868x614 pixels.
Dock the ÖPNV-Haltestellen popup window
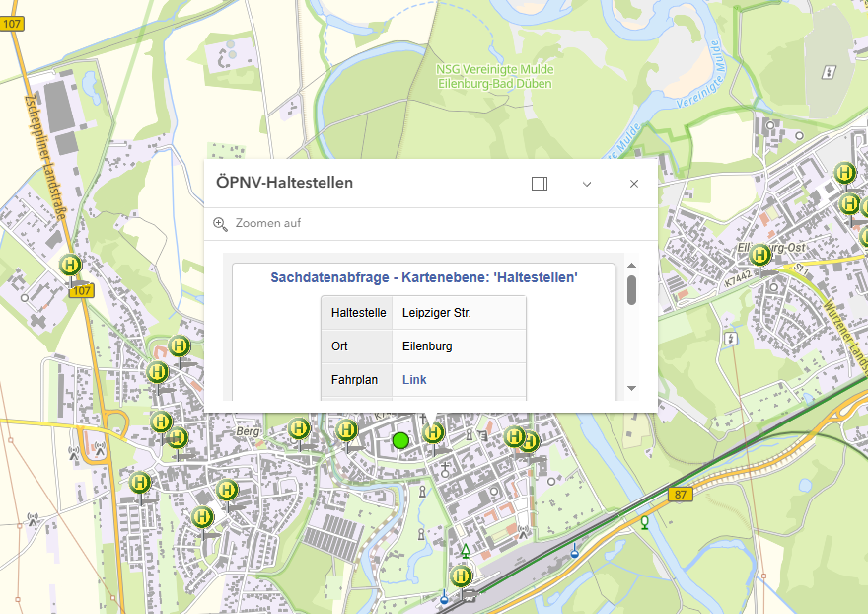pos(539,184)
